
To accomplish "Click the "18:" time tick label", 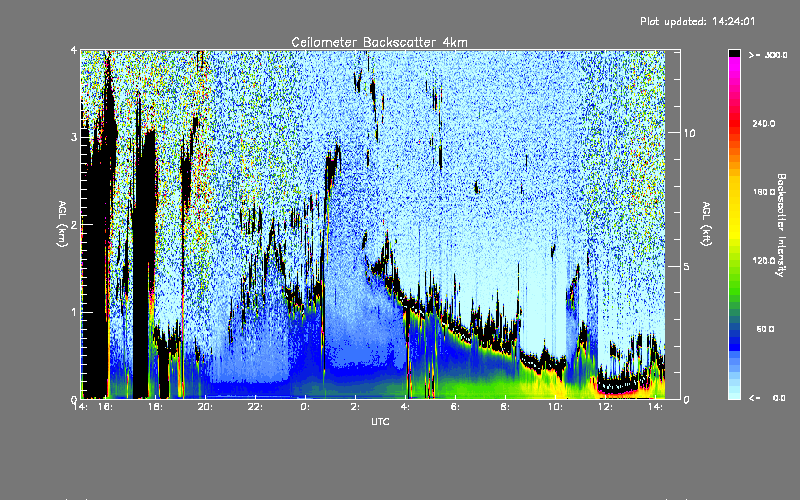I will (x=156, y=407).
